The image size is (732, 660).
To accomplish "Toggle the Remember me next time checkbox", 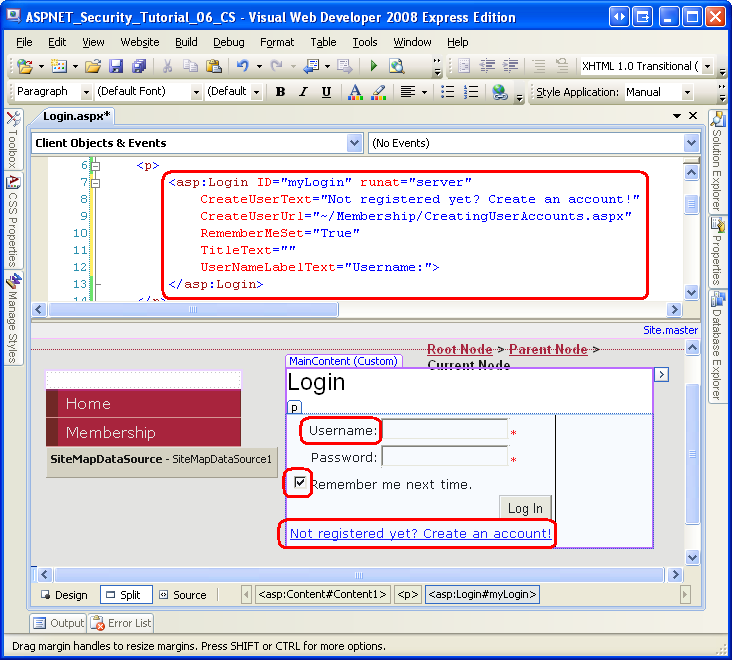I will [299, 483].
